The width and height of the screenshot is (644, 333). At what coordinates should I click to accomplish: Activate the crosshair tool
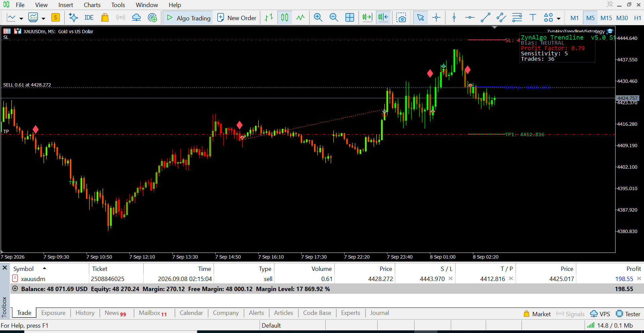436,17
